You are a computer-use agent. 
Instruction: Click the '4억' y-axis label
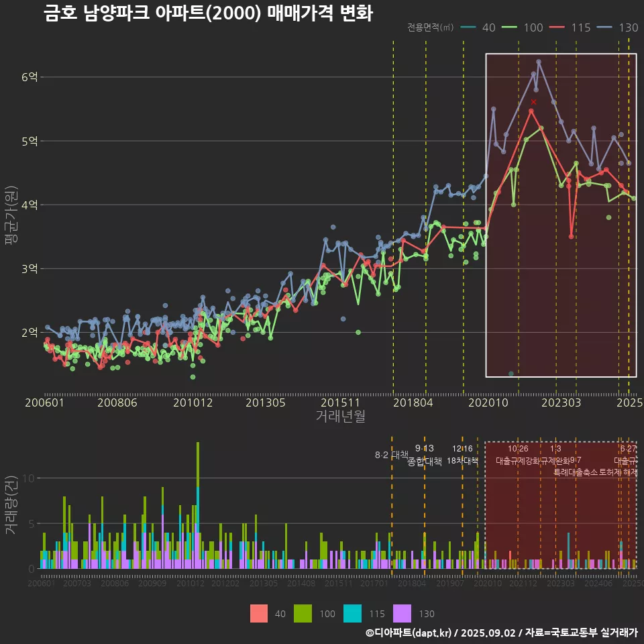[30, 205]
